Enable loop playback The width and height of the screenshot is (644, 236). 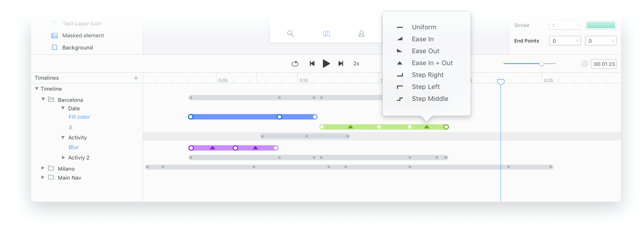(x=295, y=64)
